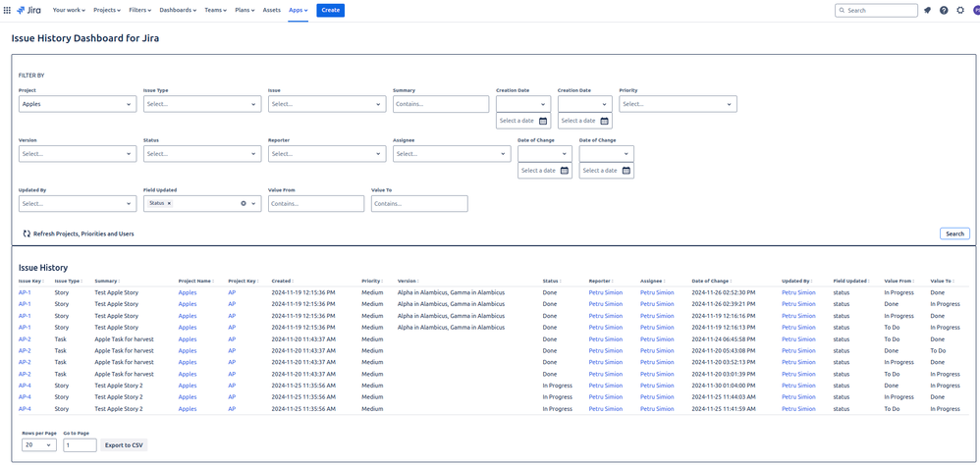Open the Teams menu
The height and width of the screenshot is (466, 980).
coord(216,10)
